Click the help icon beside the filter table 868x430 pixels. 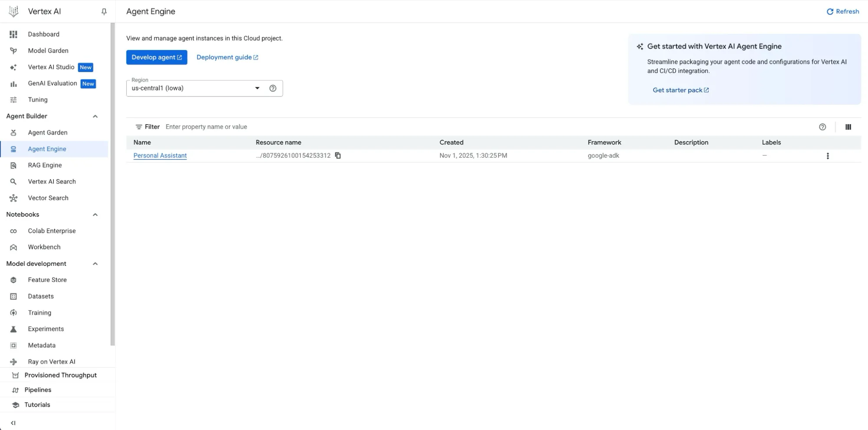pyautogui.click(x=823, y=127)
